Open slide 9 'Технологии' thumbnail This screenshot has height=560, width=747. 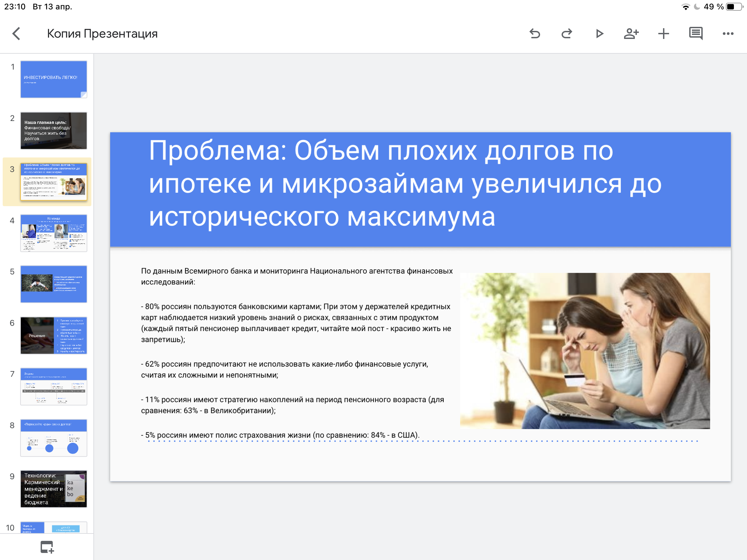click(x=54, y=488)
